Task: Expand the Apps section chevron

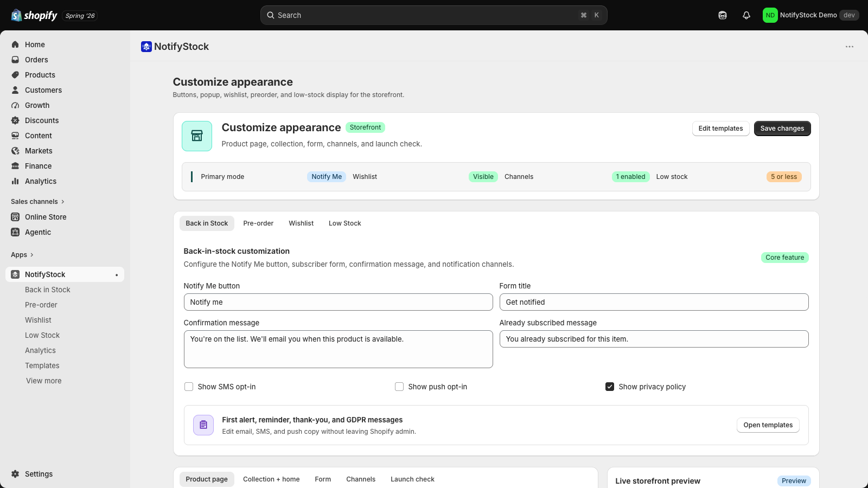Action: point(32,255)
